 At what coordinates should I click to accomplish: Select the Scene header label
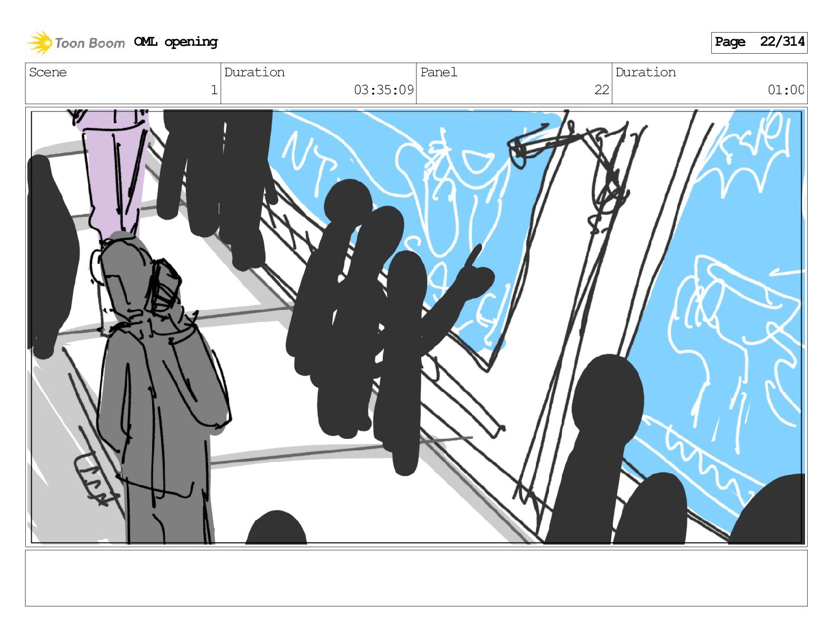coord(48,72)
